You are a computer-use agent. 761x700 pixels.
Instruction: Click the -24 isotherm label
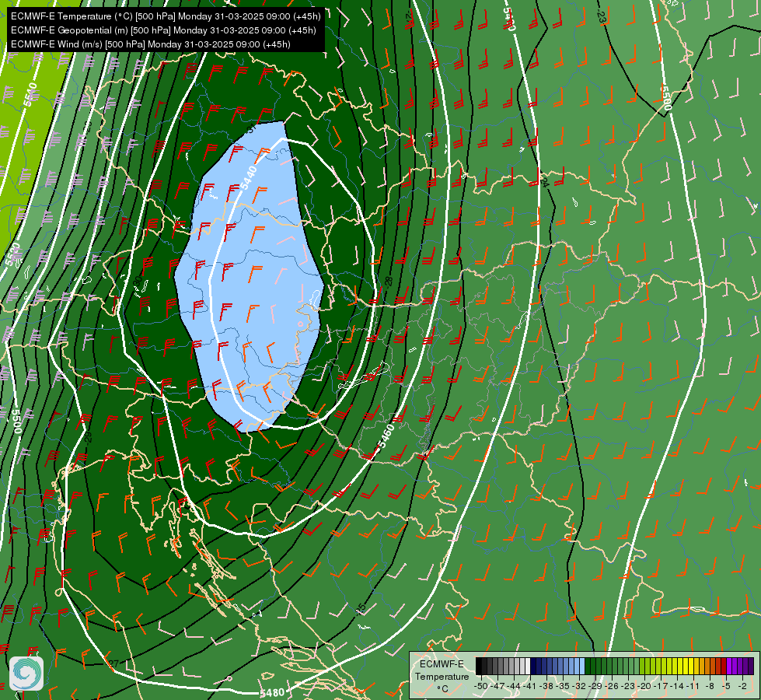click(545, 182)
